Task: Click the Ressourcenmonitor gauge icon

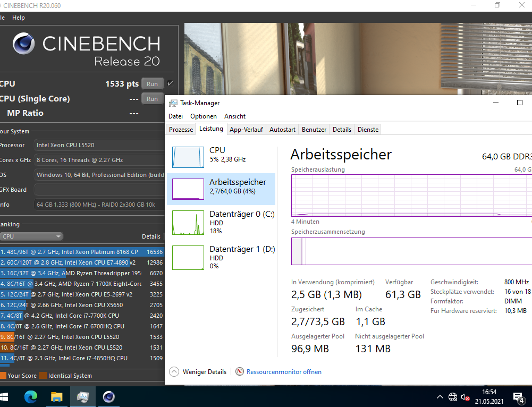Action: click(x=240, y=372)
